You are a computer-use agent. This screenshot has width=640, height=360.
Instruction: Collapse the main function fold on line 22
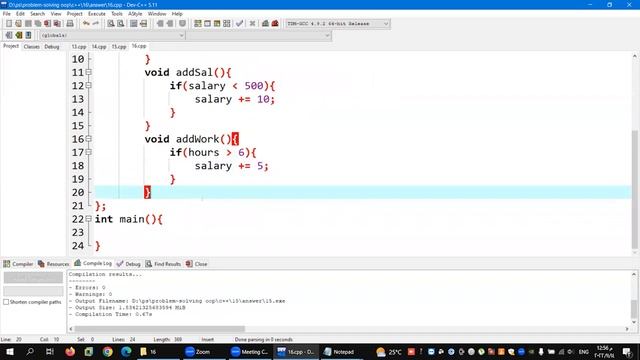coord(89,219)
